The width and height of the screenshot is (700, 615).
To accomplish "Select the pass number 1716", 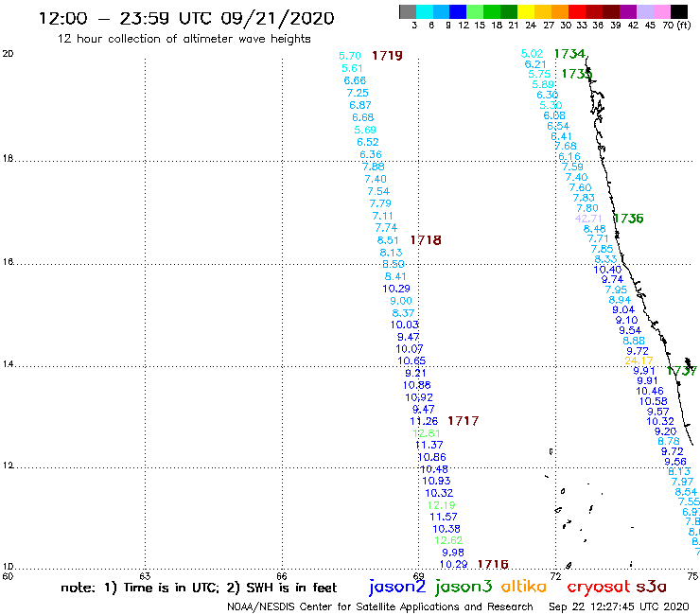I will click(x=493, y=565).
